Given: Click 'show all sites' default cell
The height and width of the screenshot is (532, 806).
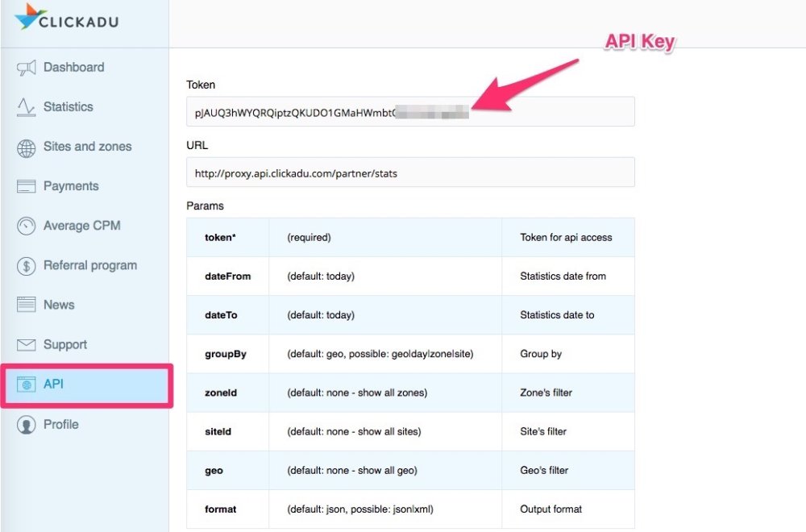Looking at the screenshot, I should tap(385, 432).
